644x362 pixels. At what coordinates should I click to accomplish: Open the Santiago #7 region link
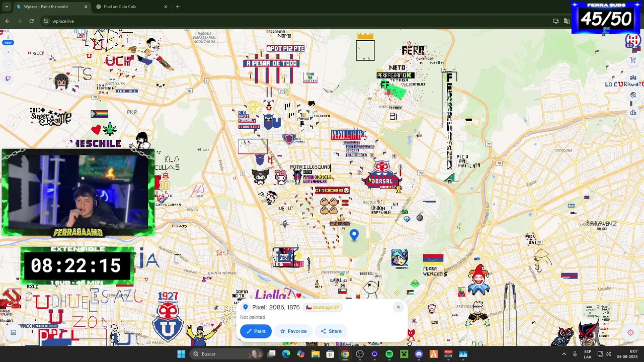(323, 307)
